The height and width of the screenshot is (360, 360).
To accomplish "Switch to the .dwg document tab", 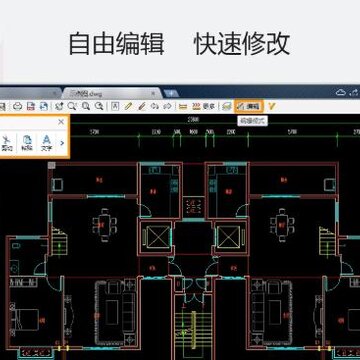I will click(112, 93).
